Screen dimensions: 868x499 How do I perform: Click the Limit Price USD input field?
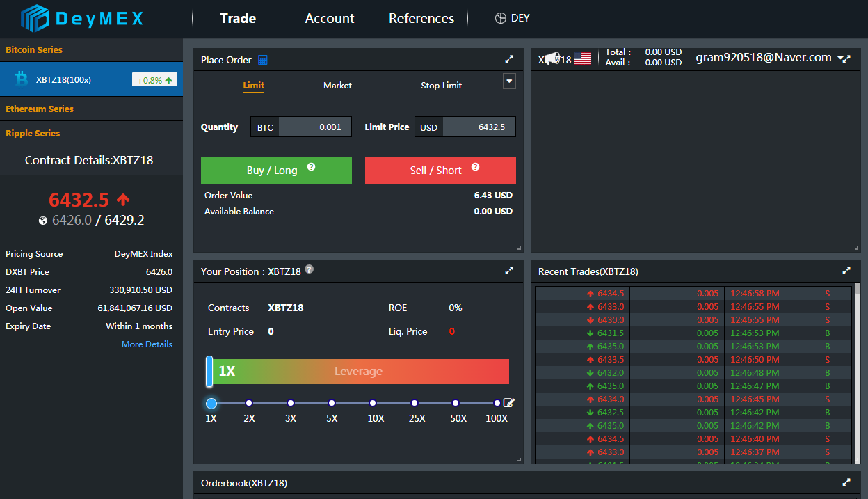(x=479, y=127)
